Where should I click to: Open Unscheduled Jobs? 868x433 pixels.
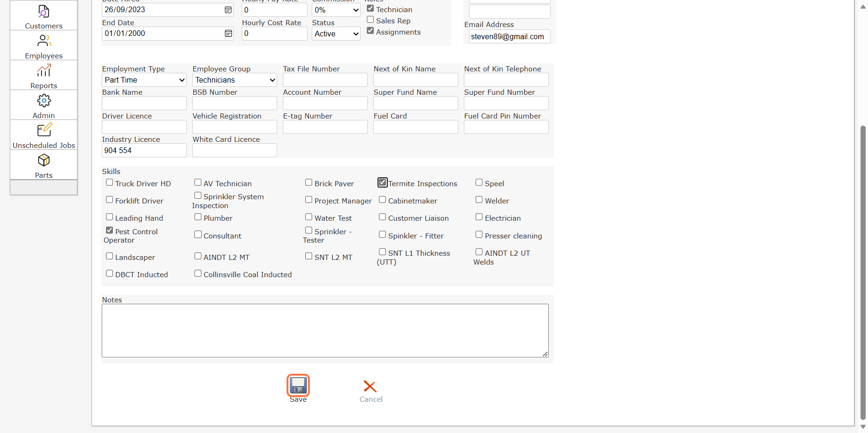click(x=43, y=135)
